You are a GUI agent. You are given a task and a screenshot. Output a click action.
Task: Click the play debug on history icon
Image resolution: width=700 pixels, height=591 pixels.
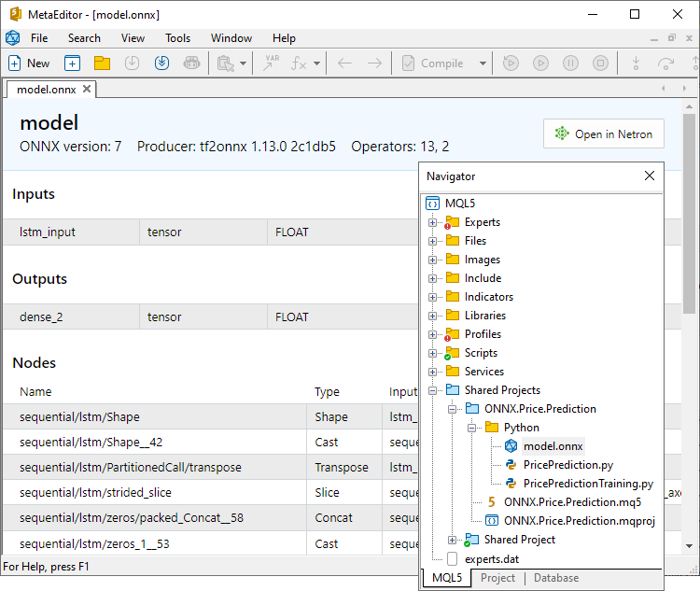[x=540, y=63]
